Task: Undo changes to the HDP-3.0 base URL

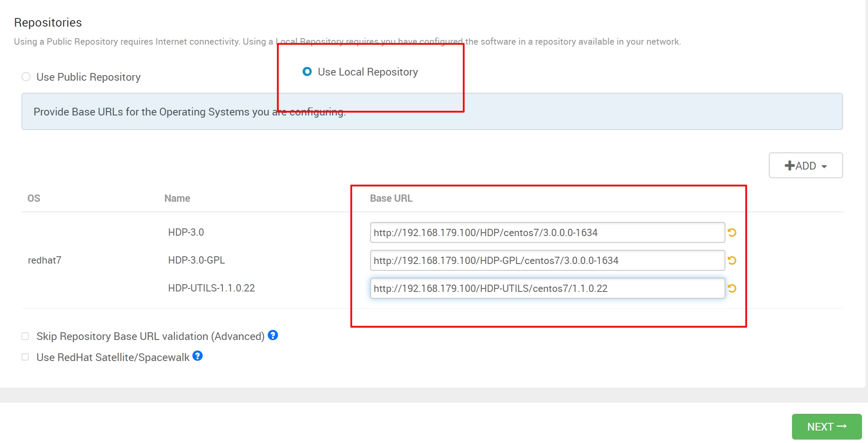Action: (x=732, y=232)
